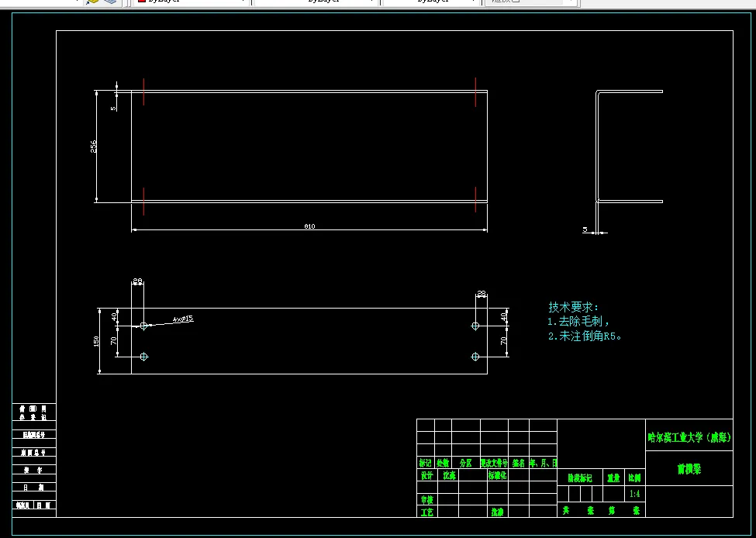Click the 5 dimension on front view

coord(113,109)
